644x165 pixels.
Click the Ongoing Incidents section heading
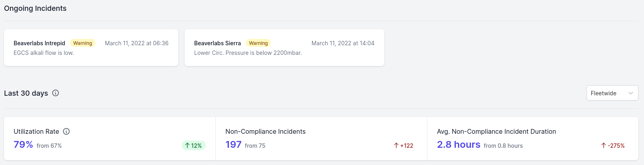click(35, 8)
